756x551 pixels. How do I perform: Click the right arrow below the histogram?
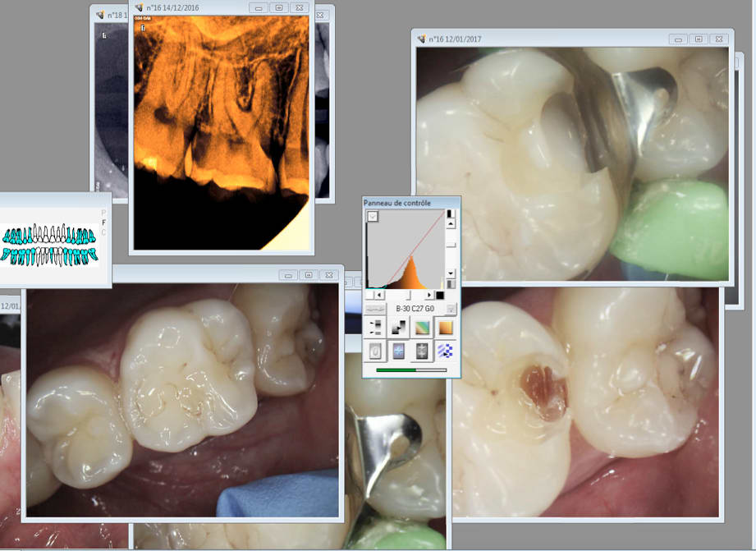(429, 295)
